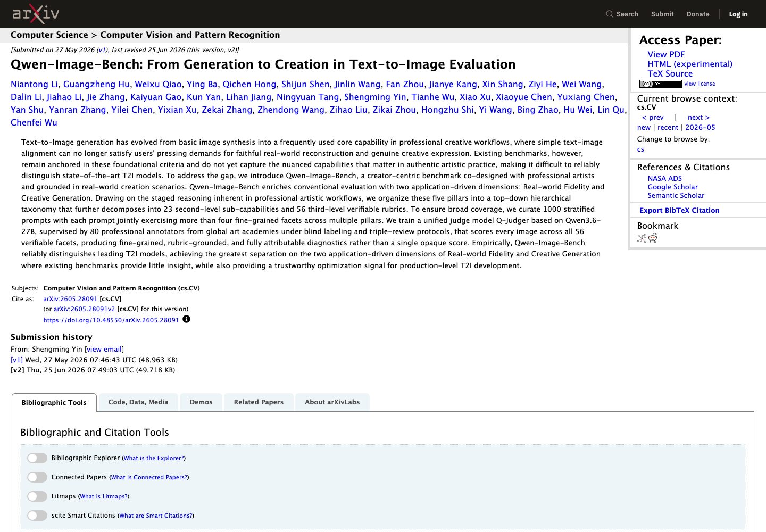
Task: Enable Connected Papers toggle
Action: [37, 477]
